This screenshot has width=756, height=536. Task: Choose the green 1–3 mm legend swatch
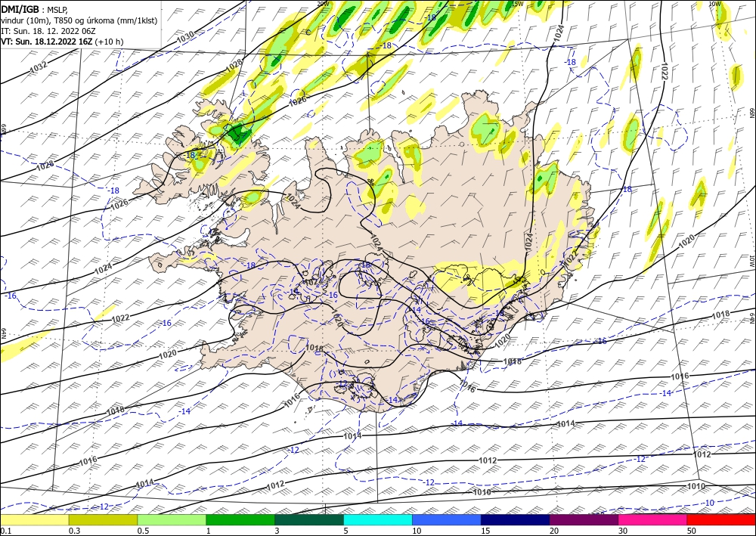(x=240, y=519)
